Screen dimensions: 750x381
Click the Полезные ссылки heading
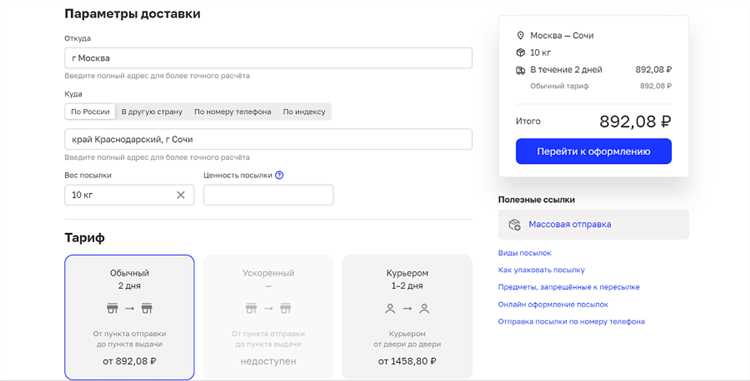[x=537, y=200]
